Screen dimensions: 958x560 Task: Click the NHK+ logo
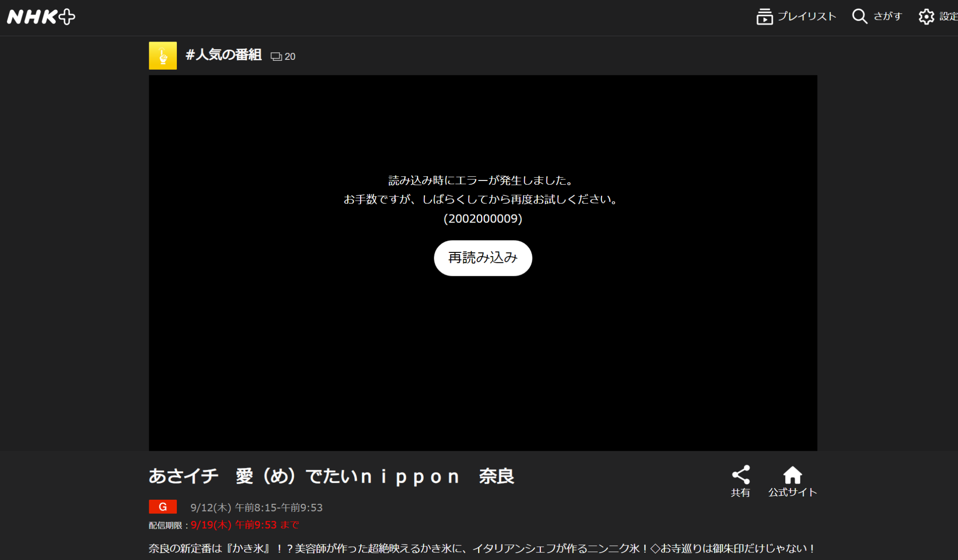[x=41, y=15]
